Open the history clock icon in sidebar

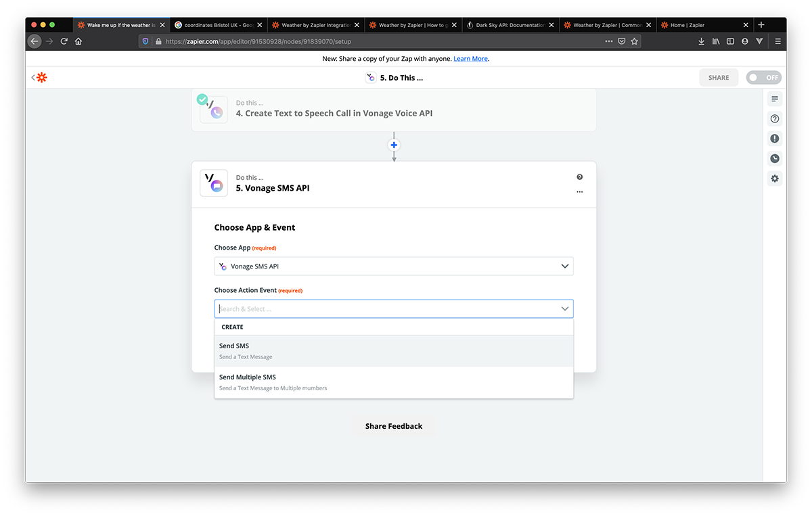(x=775, y=159)
